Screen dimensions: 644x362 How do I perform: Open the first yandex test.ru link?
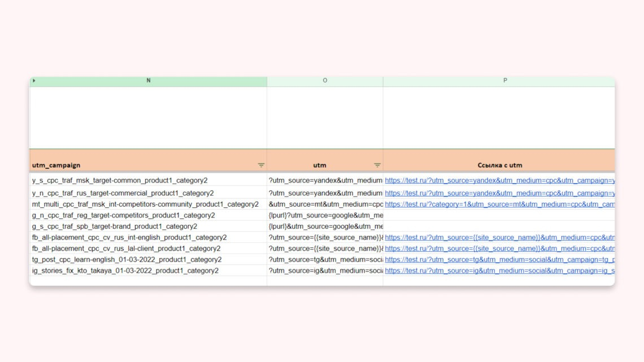[x=499, y=181]
